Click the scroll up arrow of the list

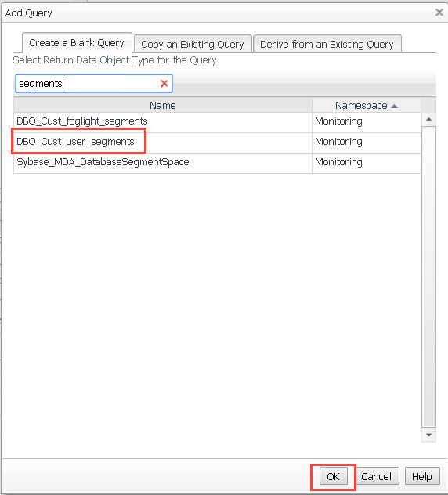pyautogui.click(x=428, y=119)
